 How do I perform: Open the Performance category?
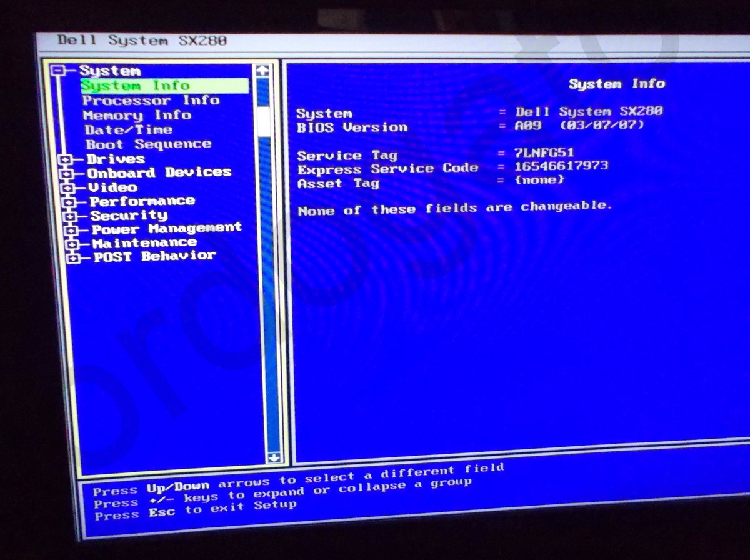pos(142,201)
